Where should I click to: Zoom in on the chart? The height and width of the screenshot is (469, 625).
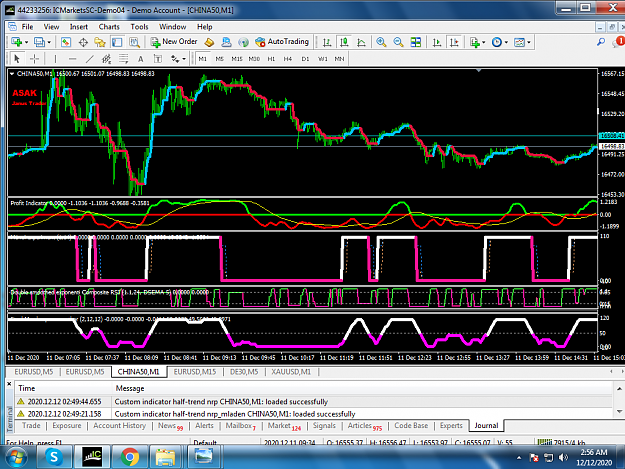point(381,42)
